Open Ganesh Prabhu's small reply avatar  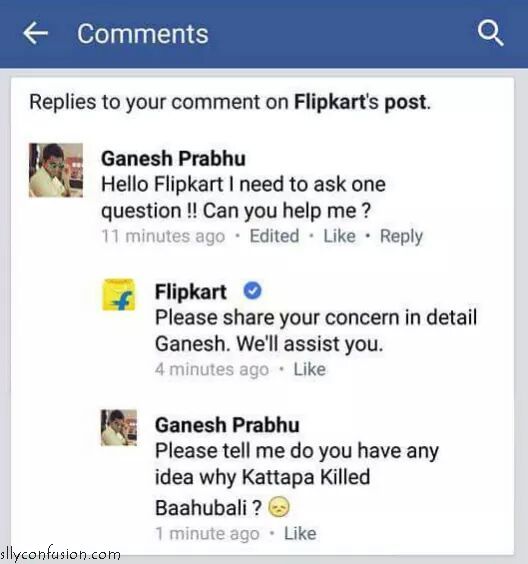(x=119, y=428)
